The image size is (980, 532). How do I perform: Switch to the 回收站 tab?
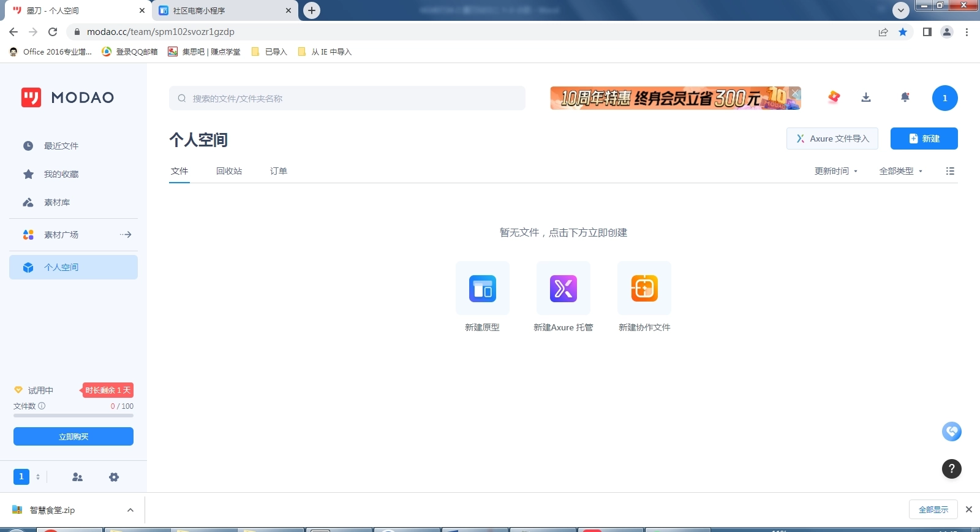click(229, 171)
